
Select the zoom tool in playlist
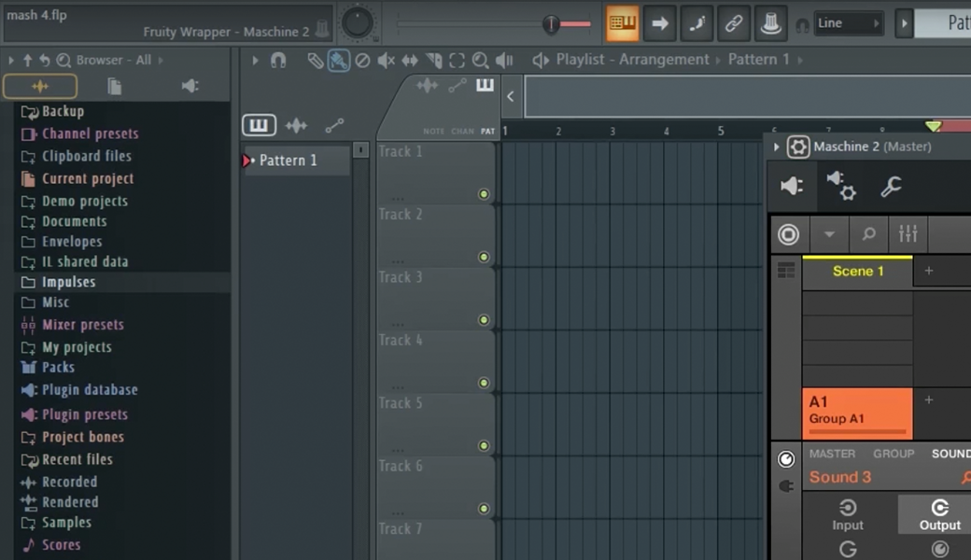click(480, 60)
